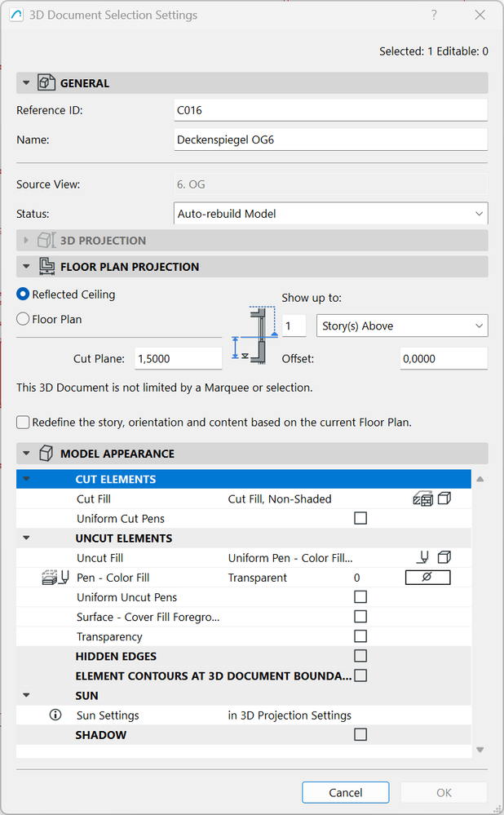Collapse the Model Appearance panel
This screenshot has width=504, height=815.
pos(26,454)
